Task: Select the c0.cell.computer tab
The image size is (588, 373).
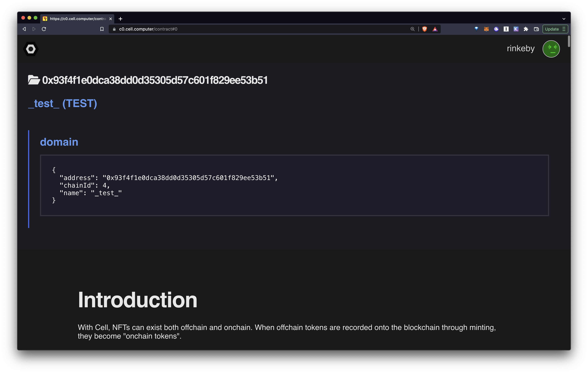Action: pos(77,19)
